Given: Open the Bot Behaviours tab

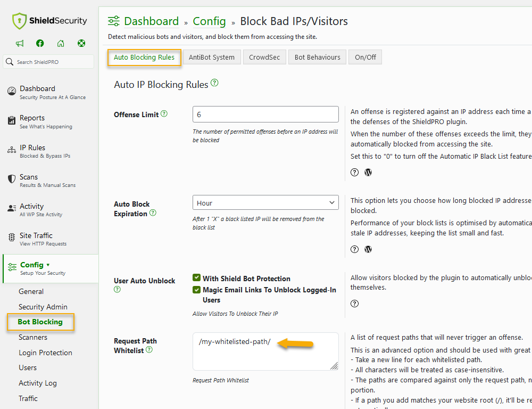Looking at the screenshot, I should [317, 58].
